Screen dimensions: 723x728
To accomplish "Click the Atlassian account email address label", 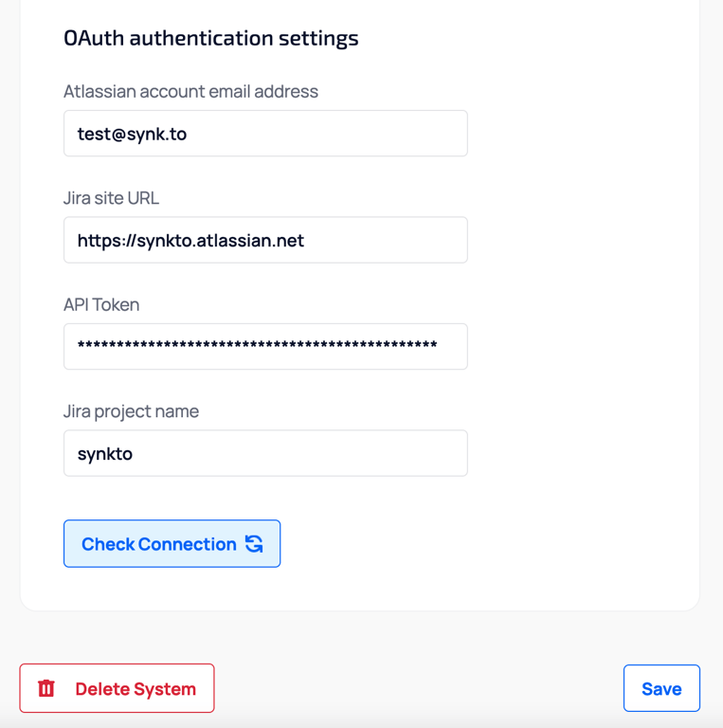I will [x=190, y=92].
